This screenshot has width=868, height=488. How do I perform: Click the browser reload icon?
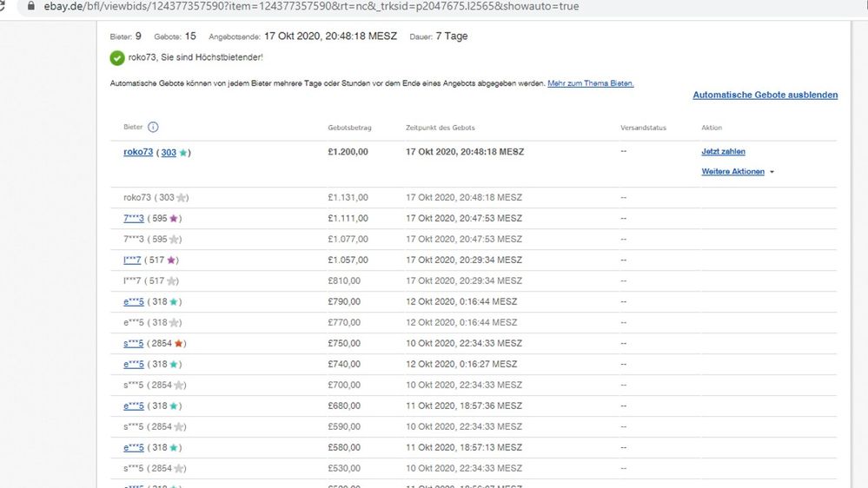click(x=2, y=6)
